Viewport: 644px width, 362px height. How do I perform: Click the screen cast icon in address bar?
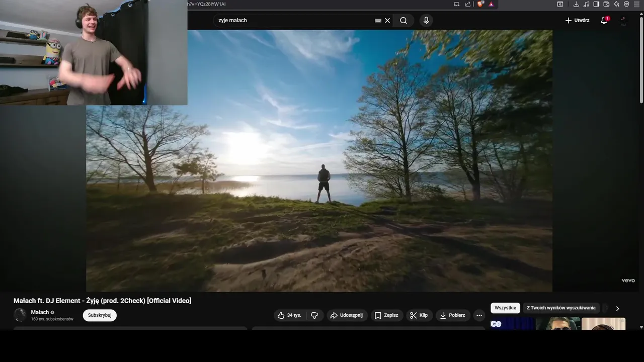(x=457, y=4)
